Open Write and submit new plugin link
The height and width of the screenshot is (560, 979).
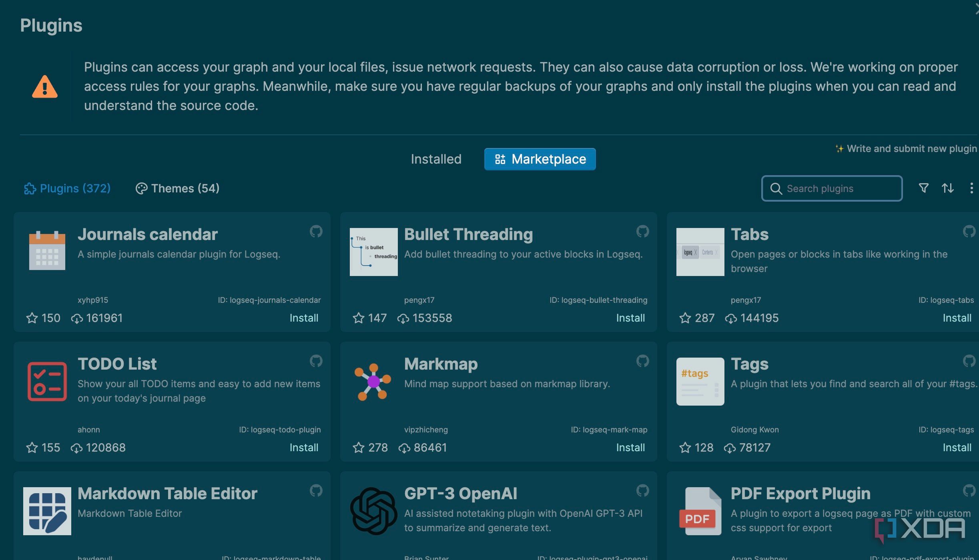(906, 149)
